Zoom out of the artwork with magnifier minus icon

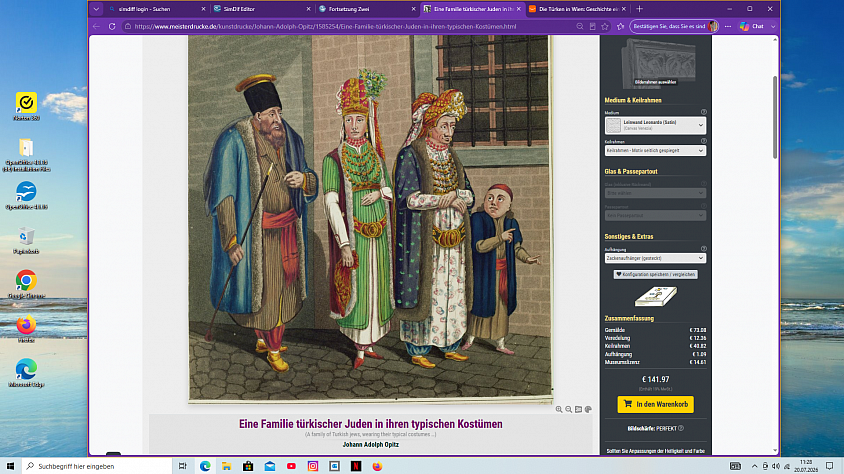[x=568, y=409]
